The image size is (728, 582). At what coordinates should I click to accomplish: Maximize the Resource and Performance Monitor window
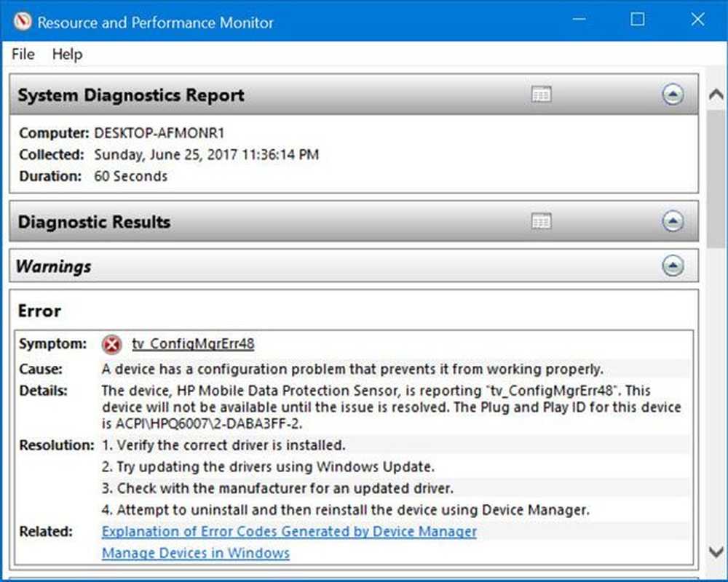[638, 21]
